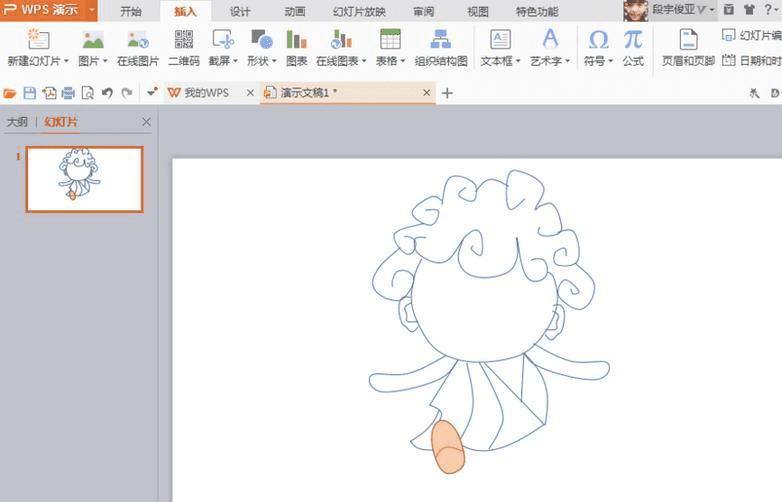Open the user account 段宇俊亚 dropdown
The height and width of the screenshot is (502, 782).
pos(711,10)
